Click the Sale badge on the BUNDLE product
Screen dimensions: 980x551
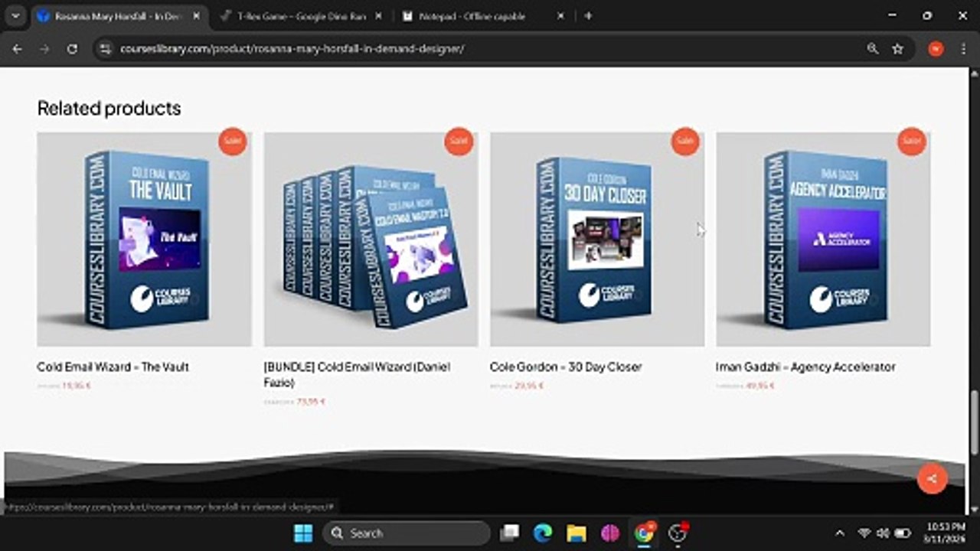pos(459,141)
